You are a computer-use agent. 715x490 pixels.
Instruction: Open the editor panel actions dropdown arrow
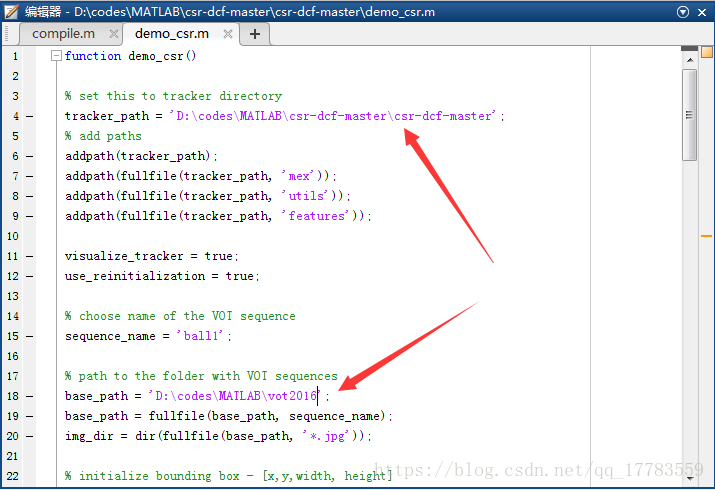tap(683, 12)
